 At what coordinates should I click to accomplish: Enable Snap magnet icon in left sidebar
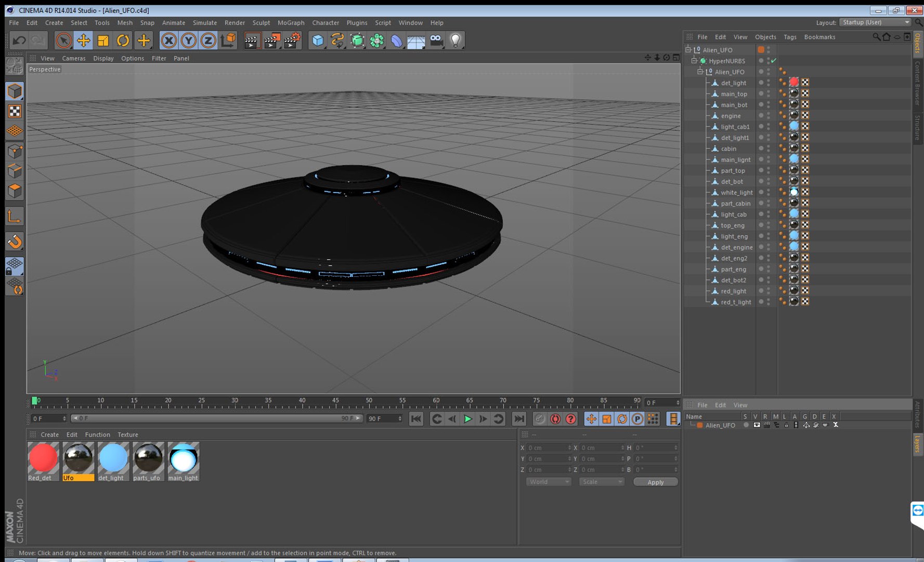(15, 241)
